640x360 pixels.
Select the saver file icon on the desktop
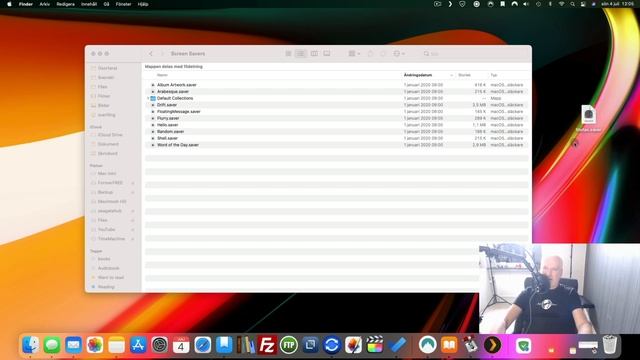pos(588,115)
